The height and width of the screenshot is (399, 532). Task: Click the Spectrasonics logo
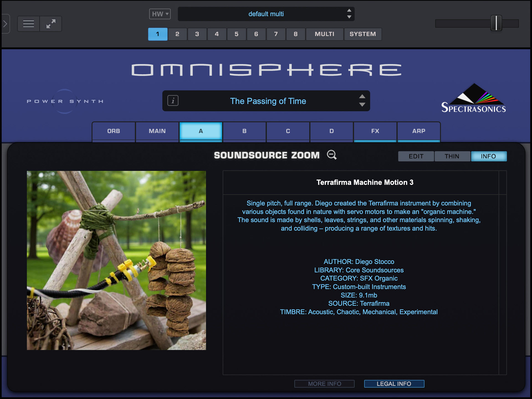[473, 98]
